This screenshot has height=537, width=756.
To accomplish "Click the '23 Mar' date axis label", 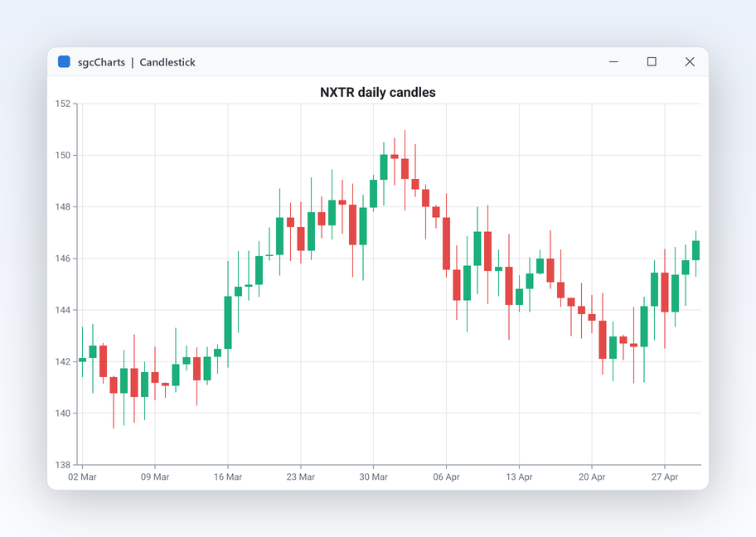I will point(301,477).
